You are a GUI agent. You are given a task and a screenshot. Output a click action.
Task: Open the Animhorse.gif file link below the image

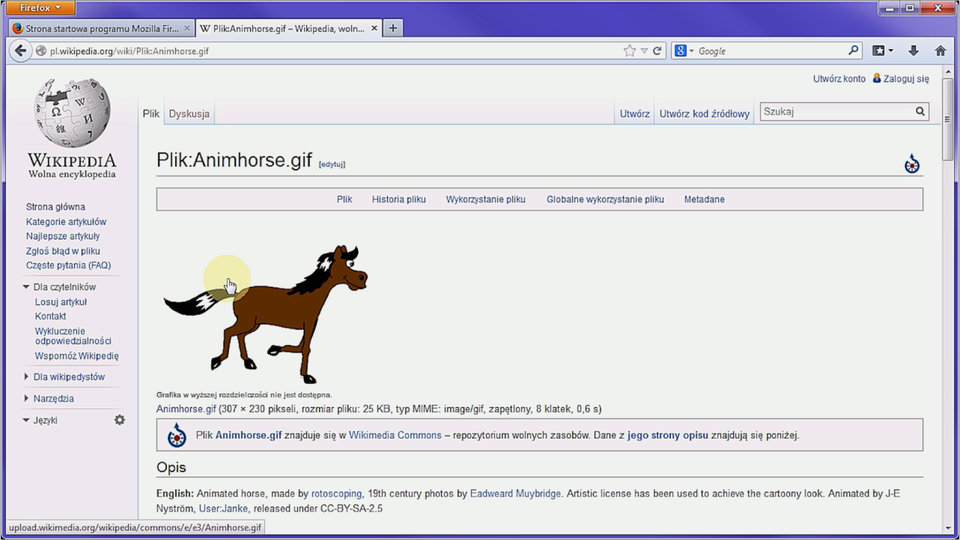click(186, 409)
